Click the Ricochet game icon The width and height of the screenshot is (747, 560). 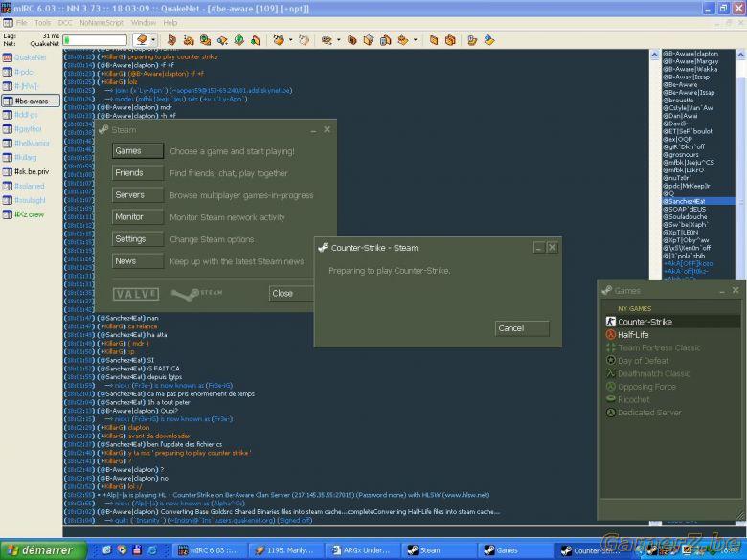point(610,399)
